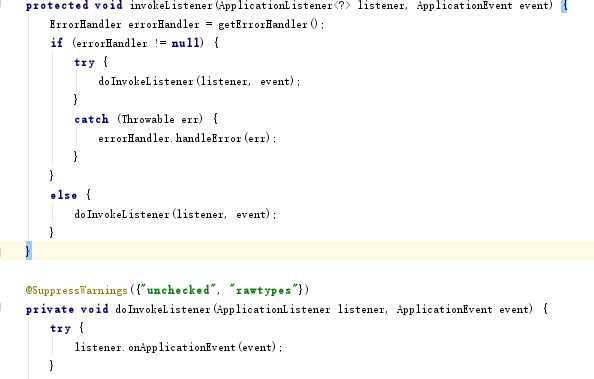
Task: Click the 'Throwable' type in the catch clause
Action: 148,119
